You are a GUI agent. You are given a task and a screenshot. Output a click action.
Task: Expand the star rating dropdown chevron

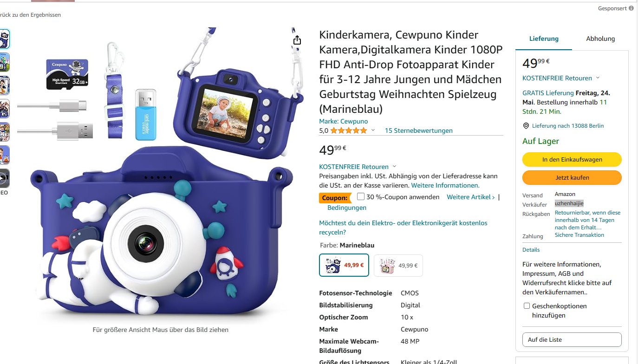pos(373,130)
